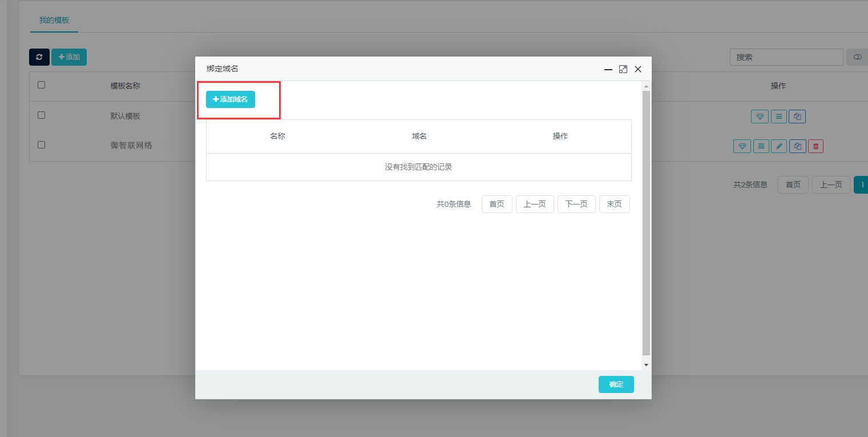Click the 添加域名 button
Screen dimensions: 868x437
231,99
